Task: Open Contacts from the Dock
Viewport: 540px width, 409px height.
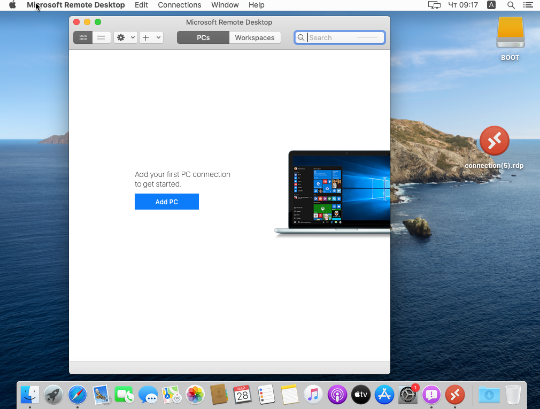Action: [219, 395]
